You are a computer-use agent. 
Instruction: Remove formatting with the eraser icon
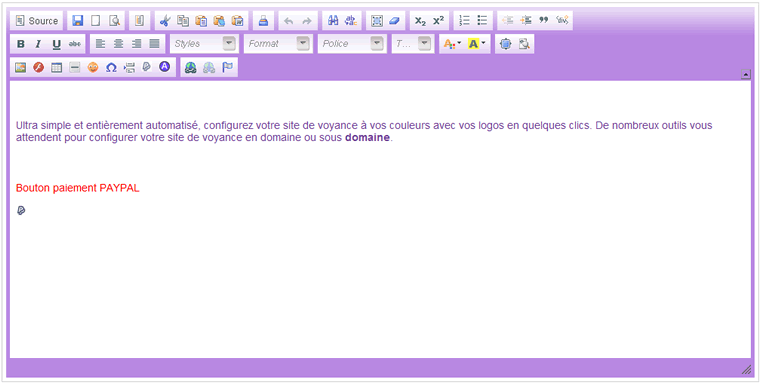click(395, 21)
